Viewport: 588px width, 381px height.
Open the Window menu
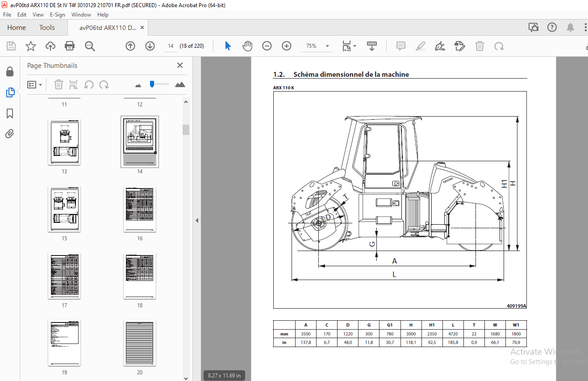[81, 15]
